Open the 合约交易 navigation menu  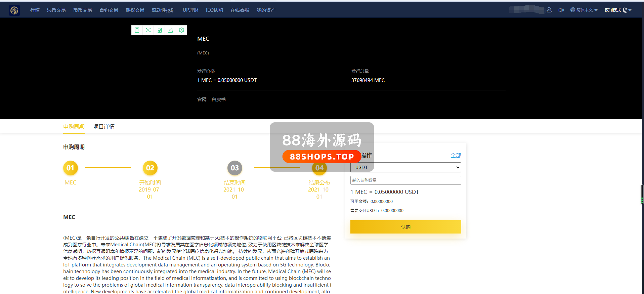[x=109, y=10]
